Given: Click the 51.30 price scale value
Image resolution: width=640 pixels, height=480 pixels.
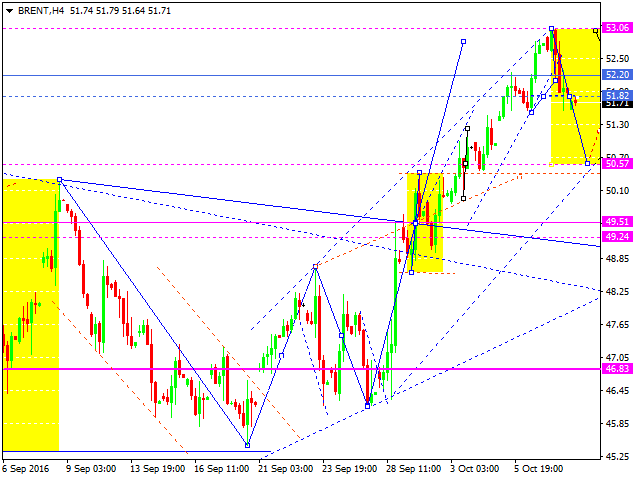Looking at the screenshot, I should [618, 125].
